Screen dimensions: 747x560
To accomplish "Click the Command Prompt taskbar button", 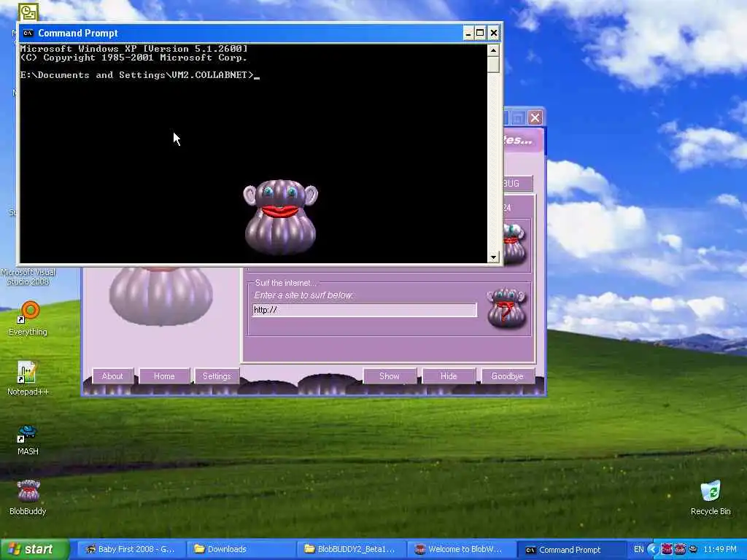I will point(572,549).
